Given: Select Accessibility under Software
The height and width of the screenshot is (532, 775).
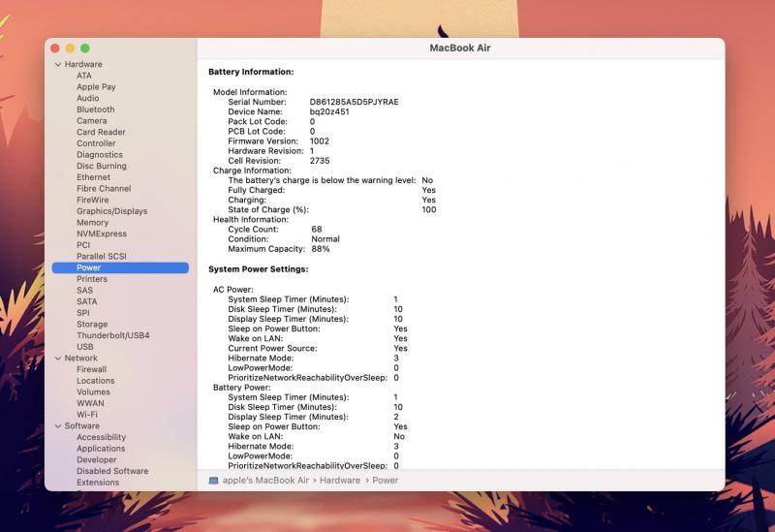Looking at the screenshot, I should pos(101,437).
